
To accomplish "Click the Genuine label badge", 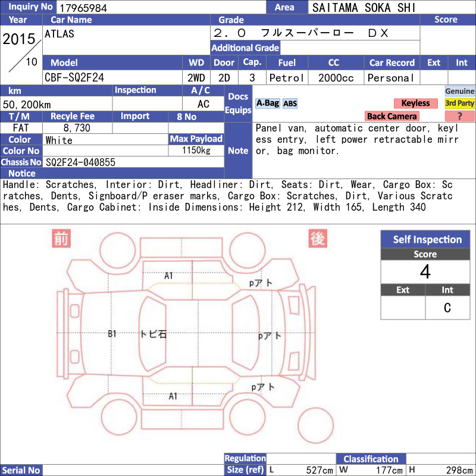I will [x=459, y=91].
